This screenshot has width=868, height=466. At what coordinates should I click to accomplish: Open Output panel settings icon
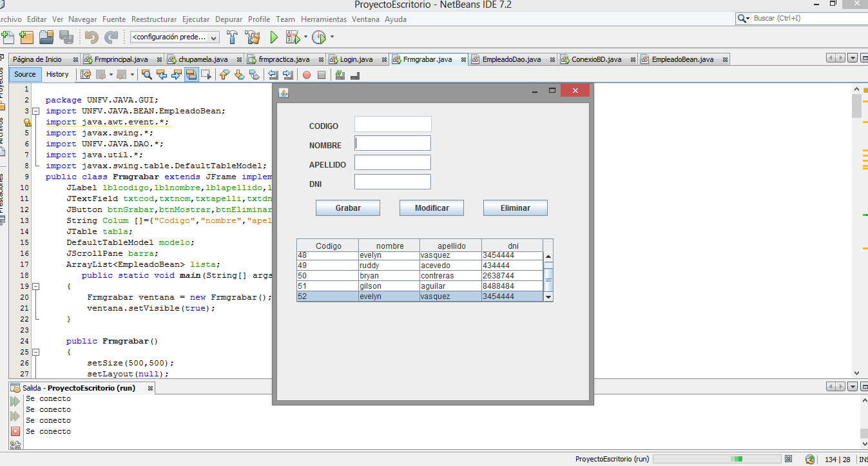pos(15,445)
